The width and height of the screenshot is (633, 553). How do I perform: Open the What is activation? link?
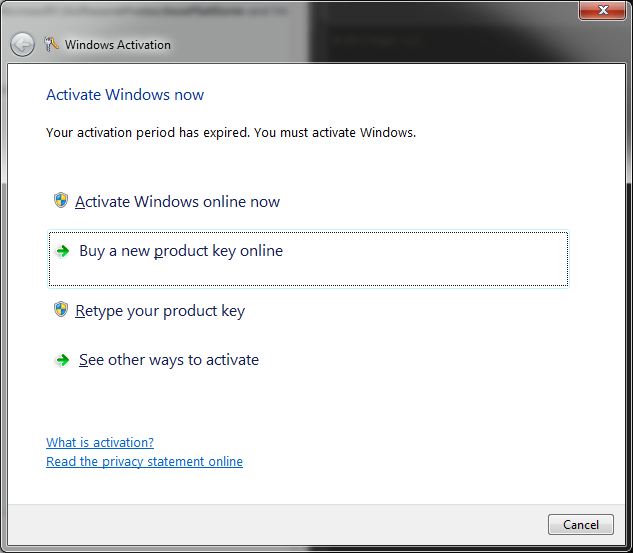click(100, 442)
